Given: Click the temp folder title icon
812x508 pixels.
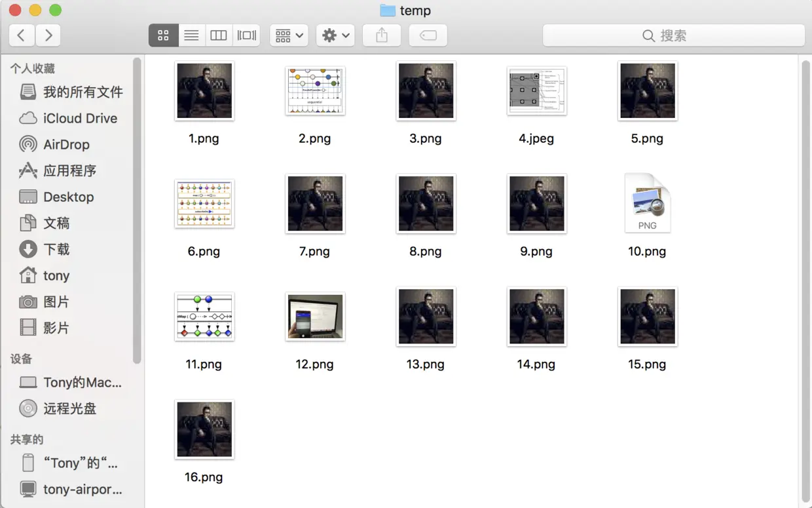Looking at the screenshot, I should (388, 10).
